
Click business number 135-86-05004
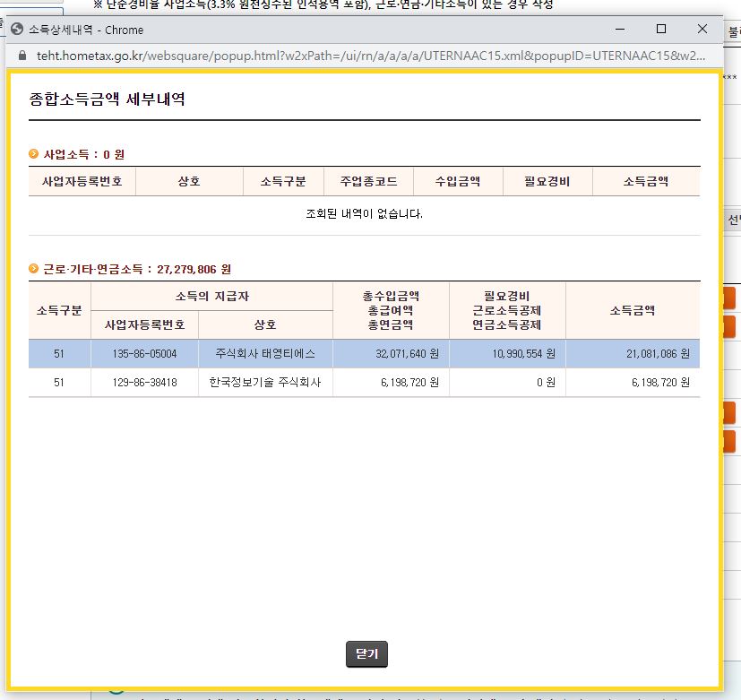coord(144,354)
